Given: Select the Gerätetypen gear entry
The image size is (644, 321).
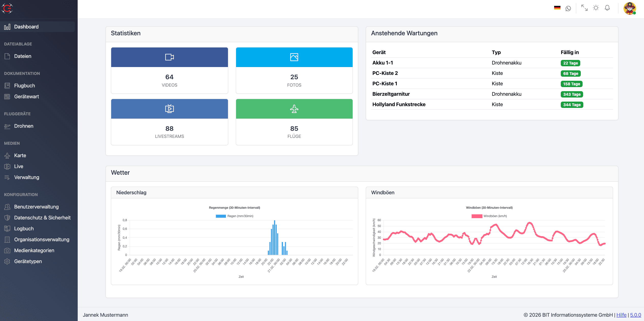Looking at the screenshot, I should pos(28,261).
